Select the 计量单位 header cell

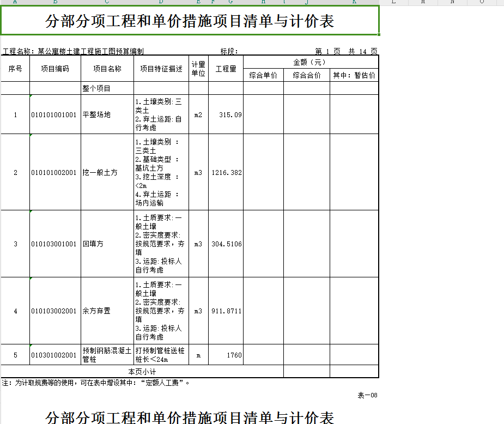[198, 69]
